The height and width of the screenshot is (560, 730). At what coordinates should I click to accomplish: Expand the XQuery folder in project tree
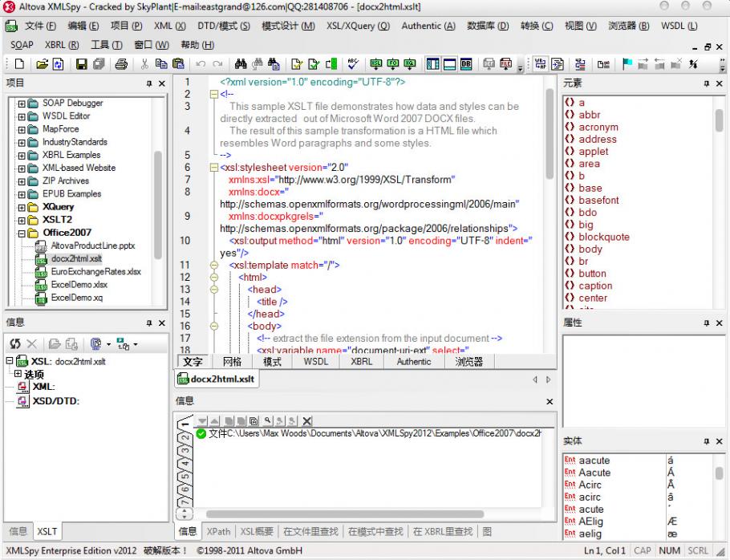22,207
